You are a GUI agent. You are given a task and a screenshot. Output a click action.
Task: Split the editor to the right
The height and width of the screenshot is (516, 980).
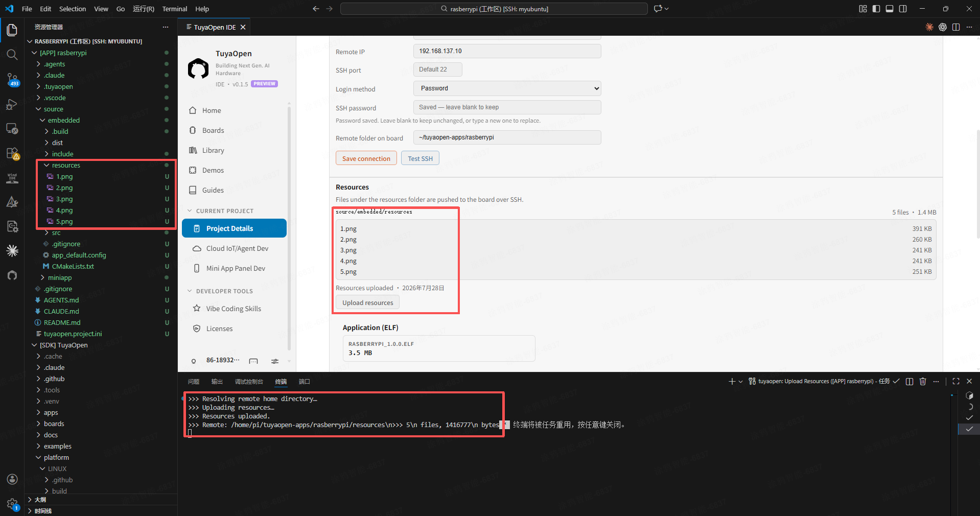coord(956,27)
